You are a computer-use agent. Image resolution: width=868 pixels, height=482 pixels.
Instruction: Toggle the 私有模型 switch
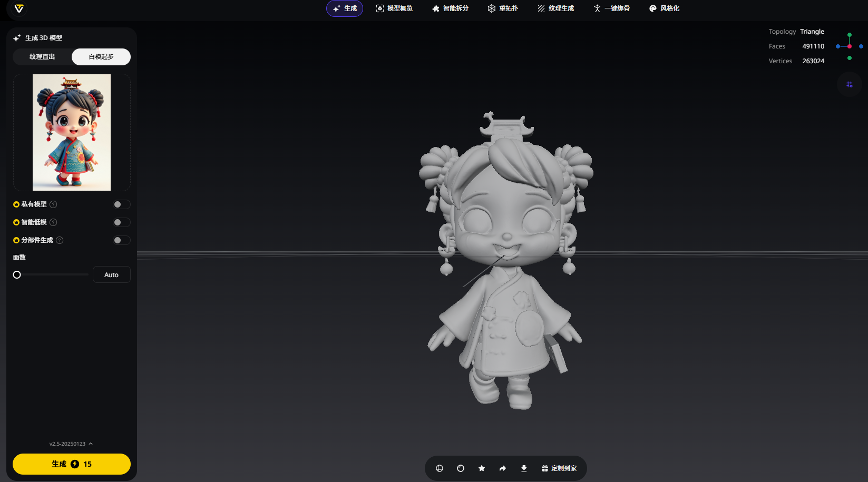click(121, 204)
